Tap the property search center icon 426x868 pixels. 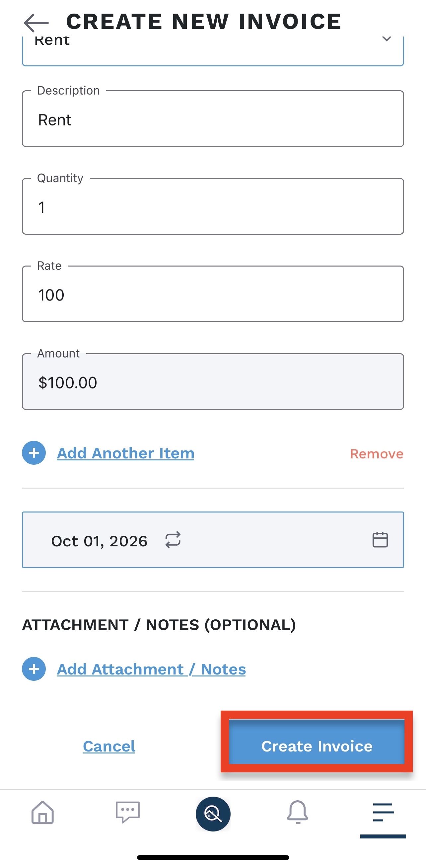click(x=213, y=814)
